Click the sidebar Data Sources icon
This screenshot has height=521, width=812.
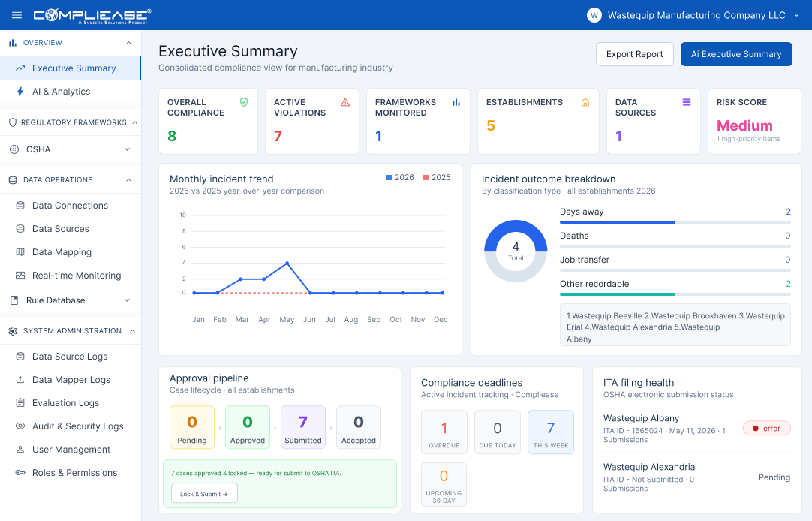(x=20, y=229)
